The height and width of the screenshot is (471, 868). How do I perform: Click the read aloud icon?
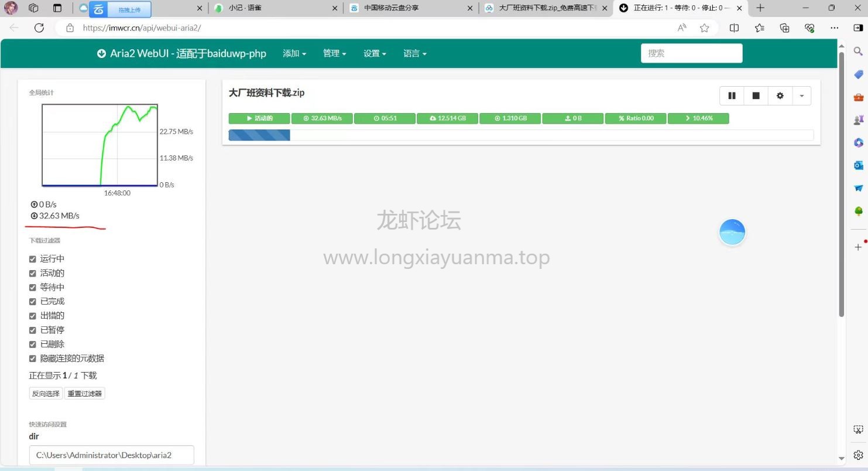click(x=682, y=28)
